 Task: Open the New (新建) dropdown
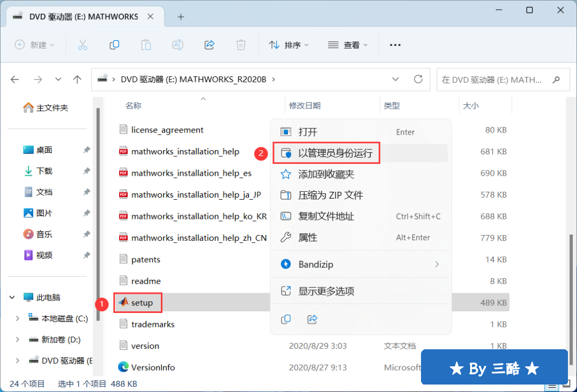(35, 45)
